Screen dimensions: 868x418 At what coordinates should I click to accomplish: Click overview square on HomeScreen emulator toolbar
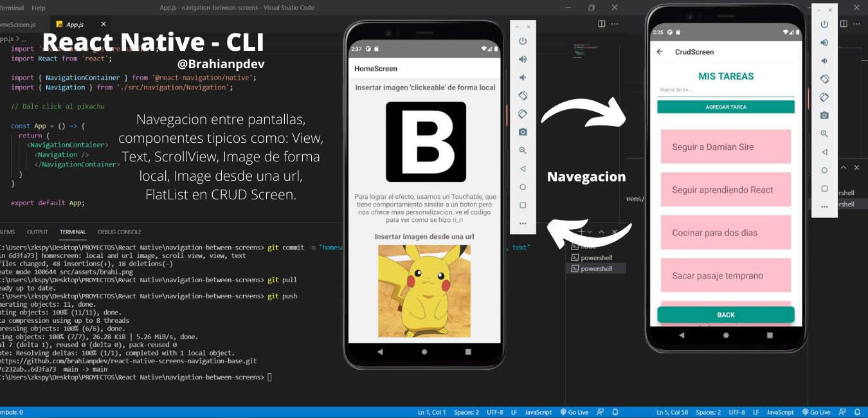[523, 205]
